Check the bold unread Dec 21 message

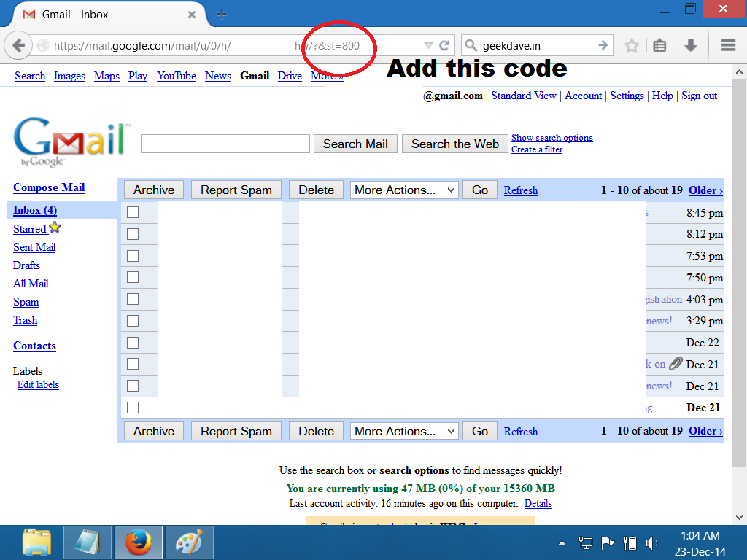[x=133, y=408]
